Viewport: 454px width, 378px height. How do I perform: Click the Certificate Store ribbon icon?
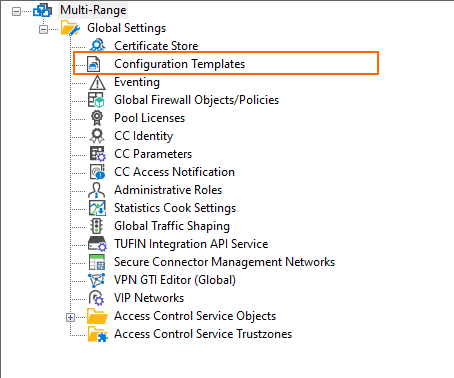[97, 46]
